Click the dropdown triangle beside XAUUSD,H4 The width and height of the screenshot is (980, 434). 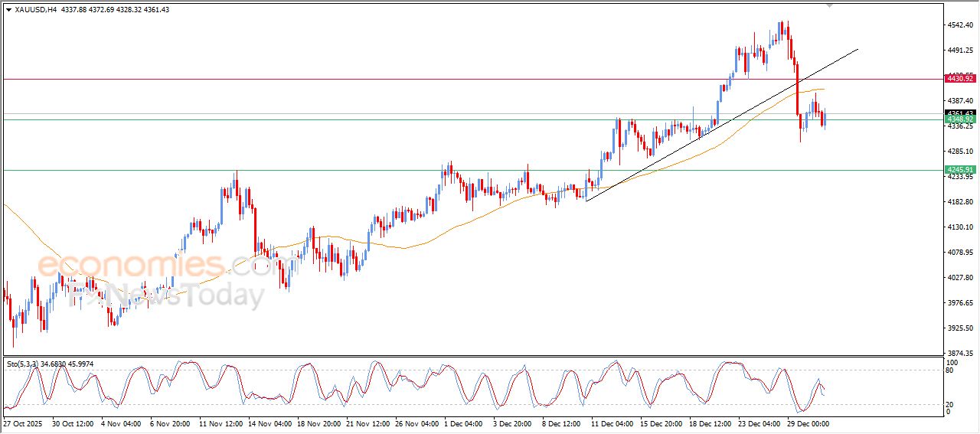point(8,9)
